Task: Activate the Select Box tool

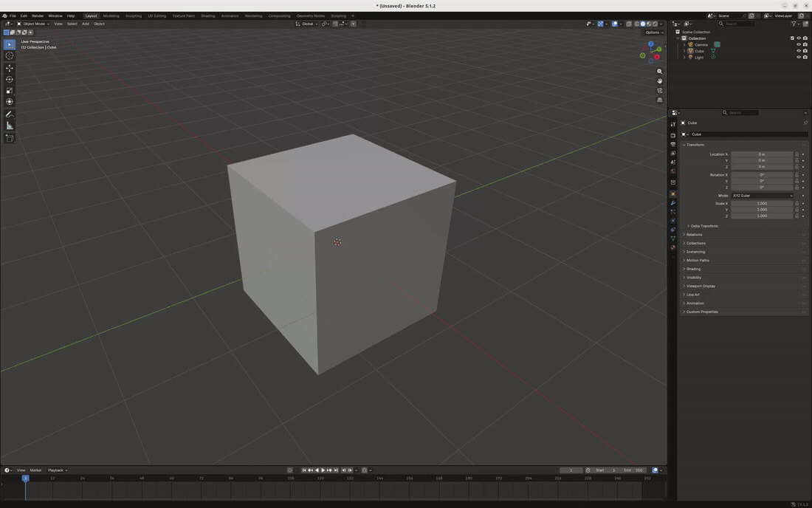Action: [x=10, y=44]
